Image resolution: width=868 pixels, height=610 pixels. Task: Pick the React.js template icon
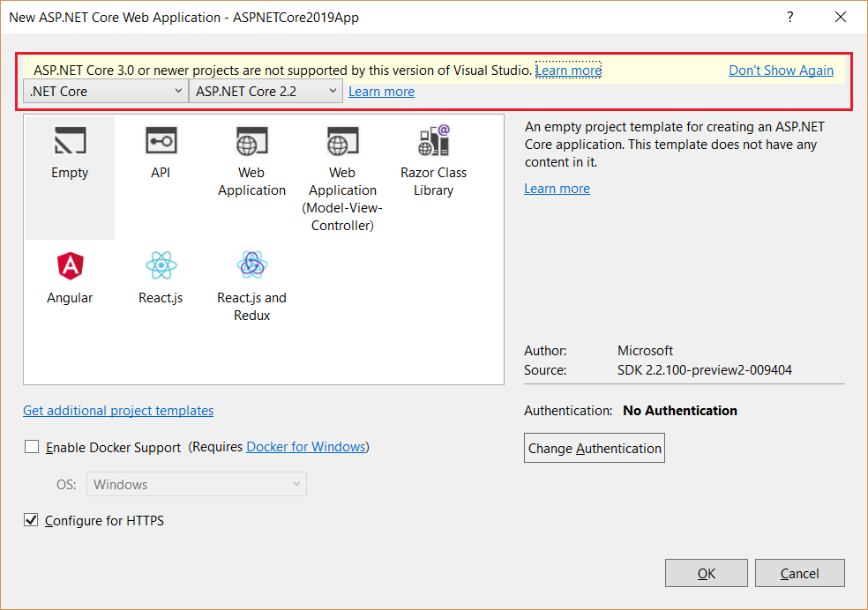pyautogui.click(x=161, y=265)
